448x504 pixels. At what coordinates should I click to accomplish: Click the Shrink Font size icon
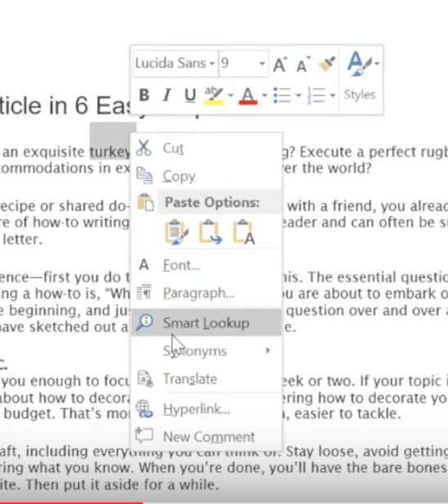pyautogui.click(x=302, y=65)
